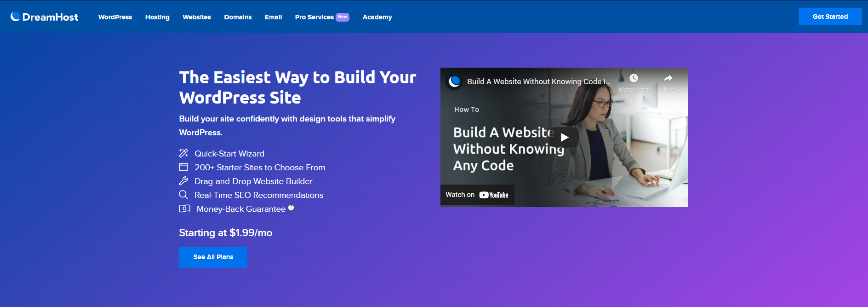Screen dimensions: 868x307
Task: Click the Watch later clock icon
Action: point(634,78)
